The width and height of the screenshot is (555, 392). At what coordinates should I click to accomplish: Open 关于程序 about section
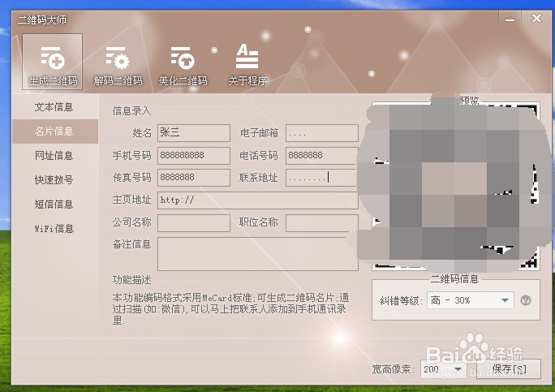point(247,66)
